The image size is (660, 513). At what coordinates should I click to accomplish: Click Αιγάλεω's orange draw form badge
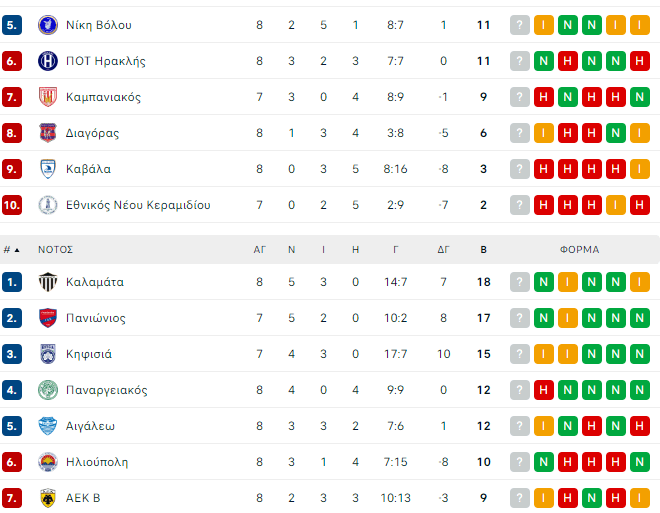(543, 426)
